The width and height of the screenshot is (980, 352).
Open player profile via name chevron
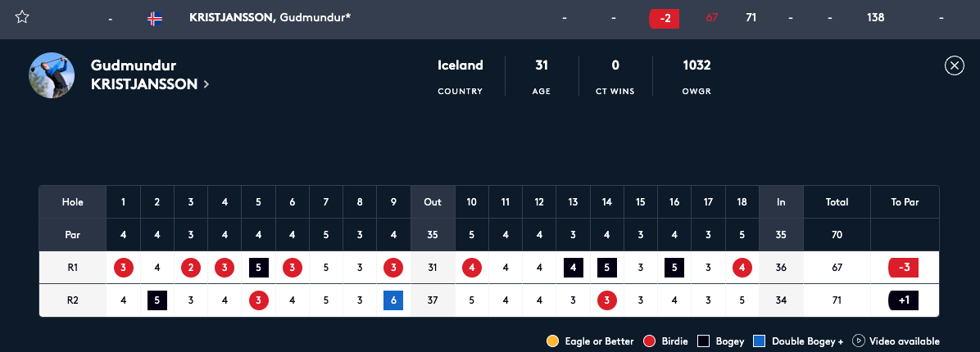pos(206,84)
